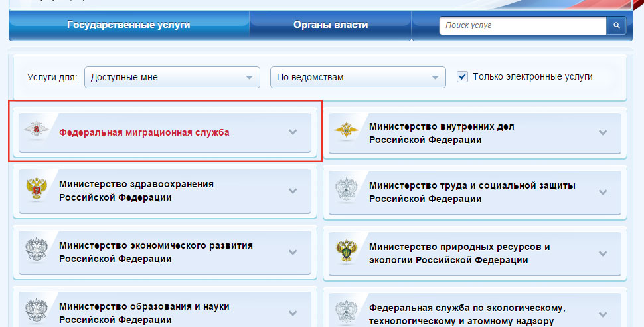
Task: Click the 'Услуги для:' label
Action: [52, 77]
